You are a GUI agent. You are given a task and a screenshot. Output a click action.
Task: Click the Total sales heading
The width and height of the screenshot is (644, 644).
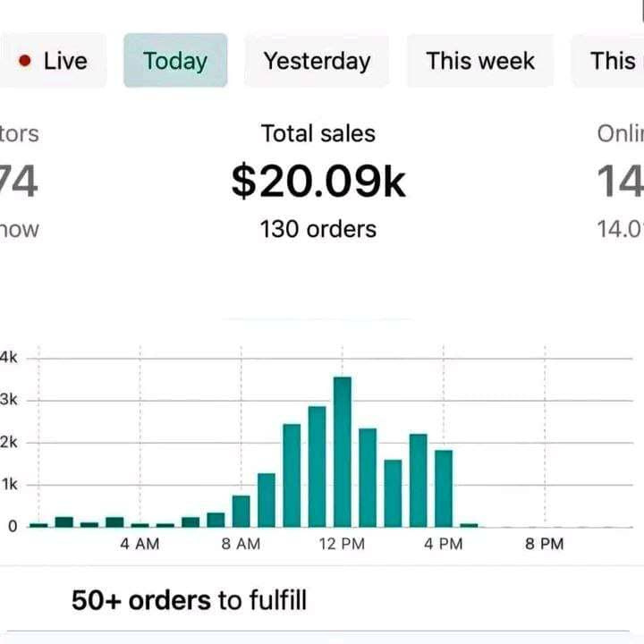[x=318, y=134]
